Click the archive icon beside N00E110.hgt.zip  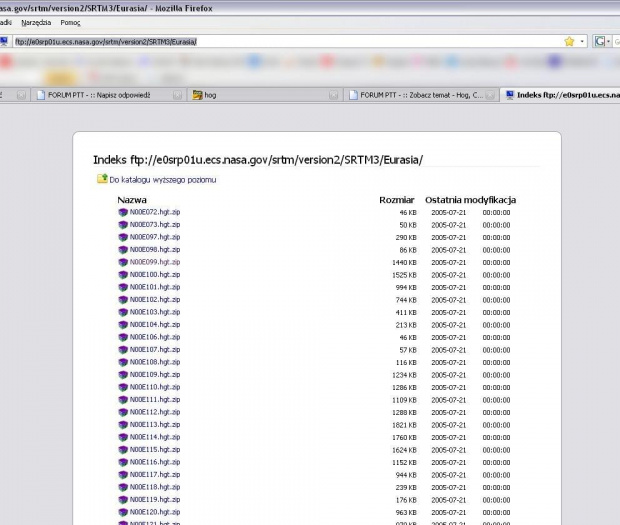[123, 387]
